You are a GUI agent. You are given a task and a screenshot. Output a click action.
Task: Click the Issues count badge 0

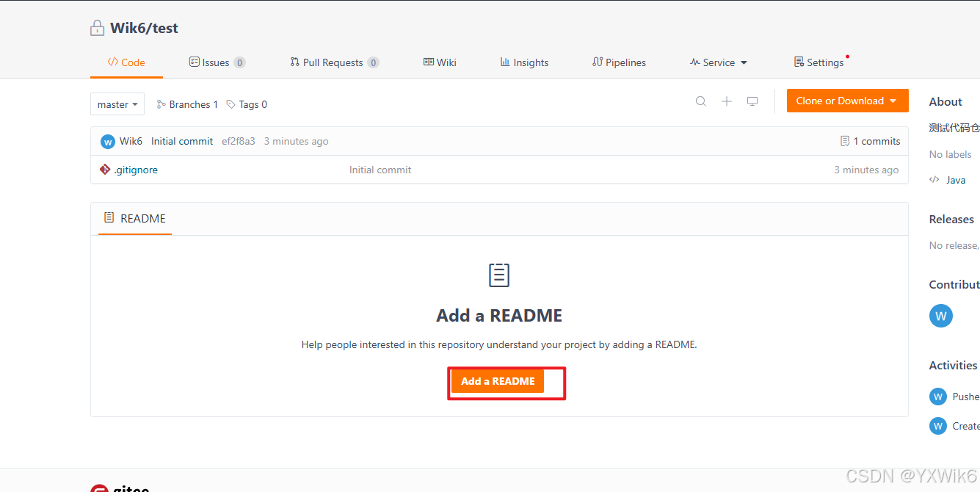tap(239, 62)
